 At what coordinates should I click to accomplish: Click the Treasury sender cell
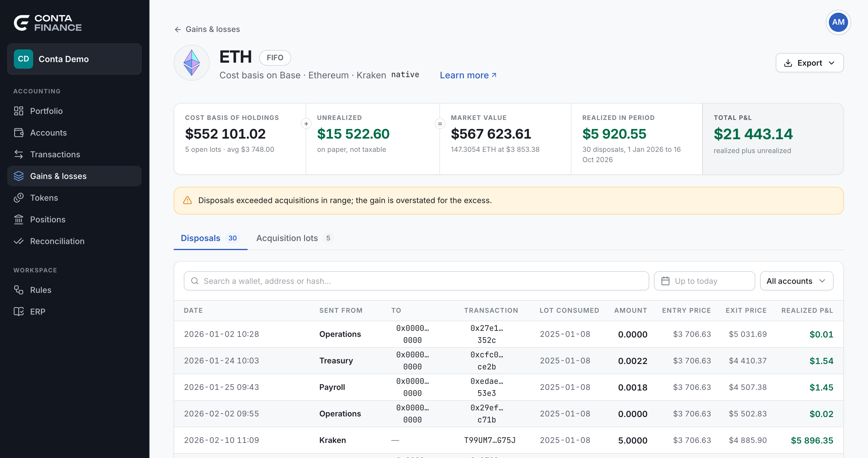(336, 361)
